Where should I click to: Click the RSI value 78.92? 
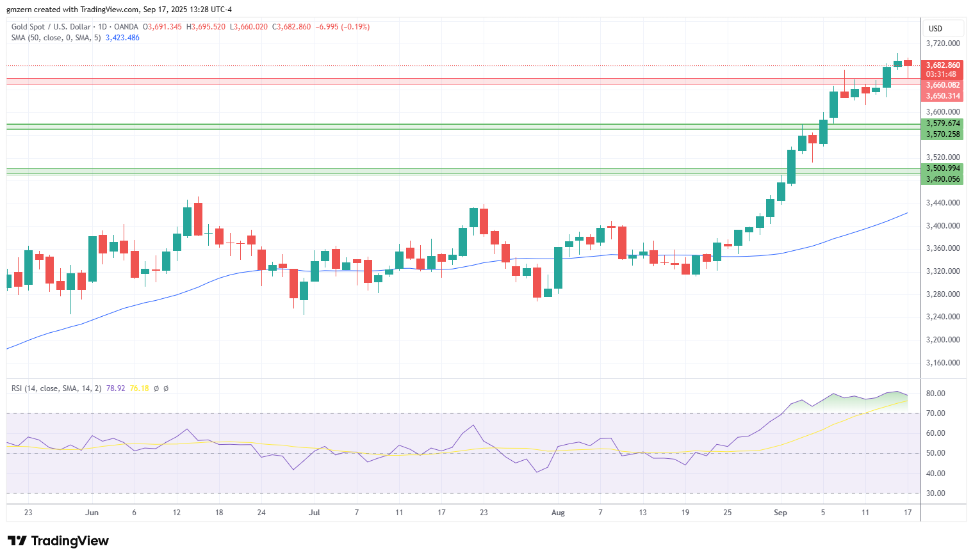point(116,388)
